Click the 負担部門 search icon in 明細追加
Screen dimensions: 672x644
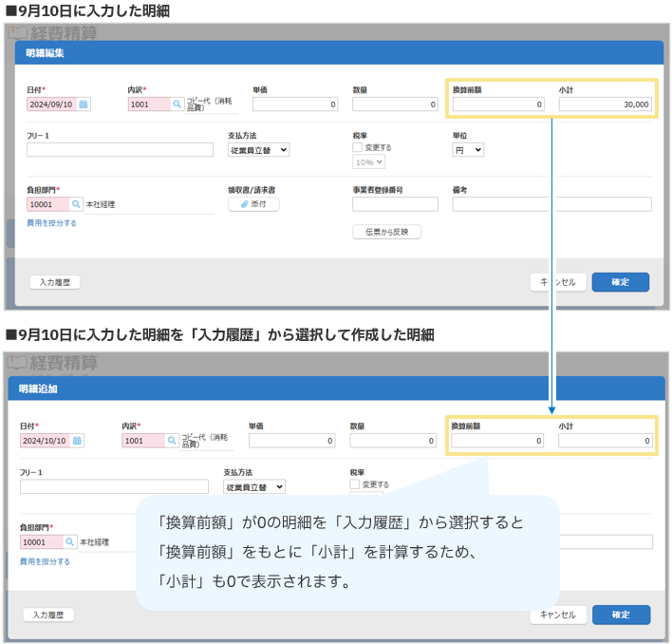pos(71,541)
